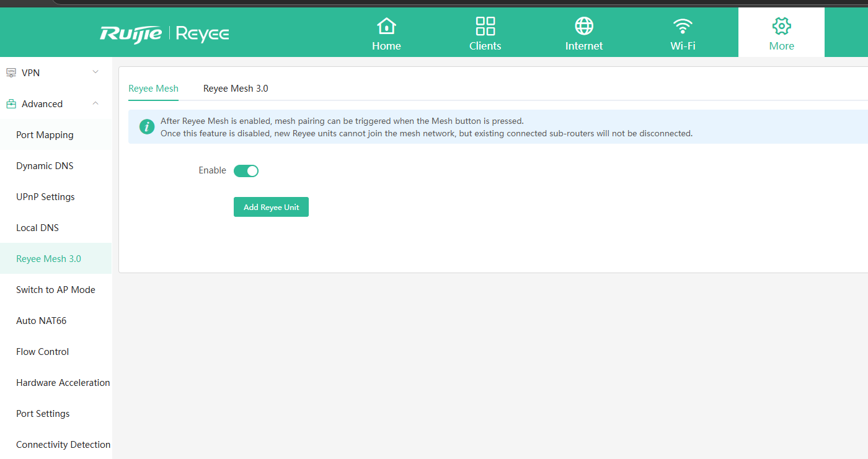Screen dimensions: 868x459
Task: Open Wi-Fi in top navigation
Action: pyautogui.click(x=683, y=46)
